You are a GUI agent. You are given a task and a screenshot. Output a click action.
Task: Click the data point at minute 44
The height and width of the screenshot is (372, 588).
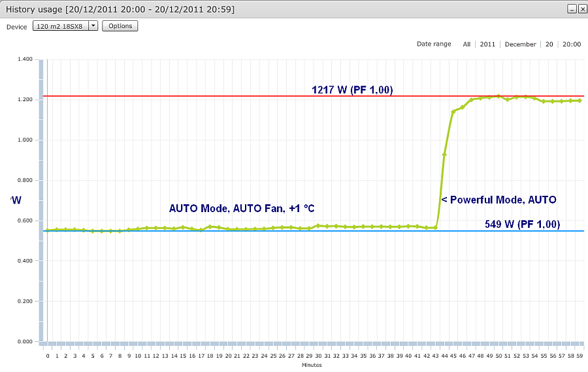click(x=444, y=155)
